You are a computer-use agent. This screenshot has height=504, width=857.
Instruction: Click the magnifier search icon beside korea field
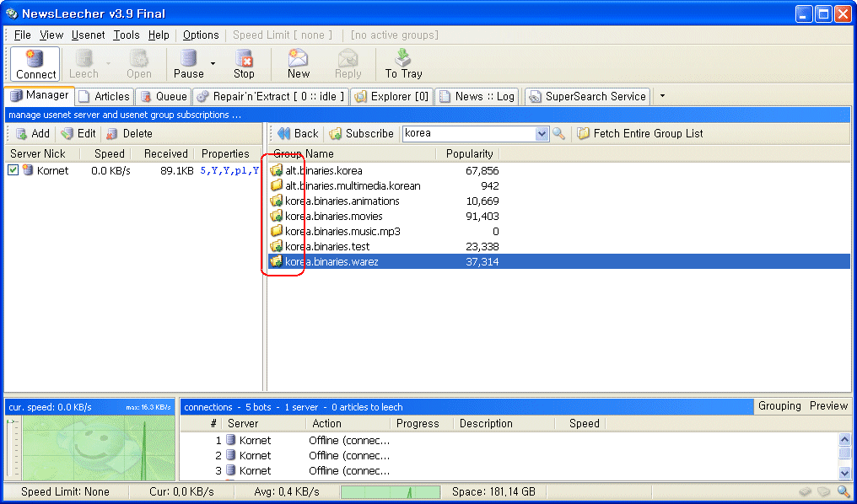pyautogui.click(x=558, y=133)
